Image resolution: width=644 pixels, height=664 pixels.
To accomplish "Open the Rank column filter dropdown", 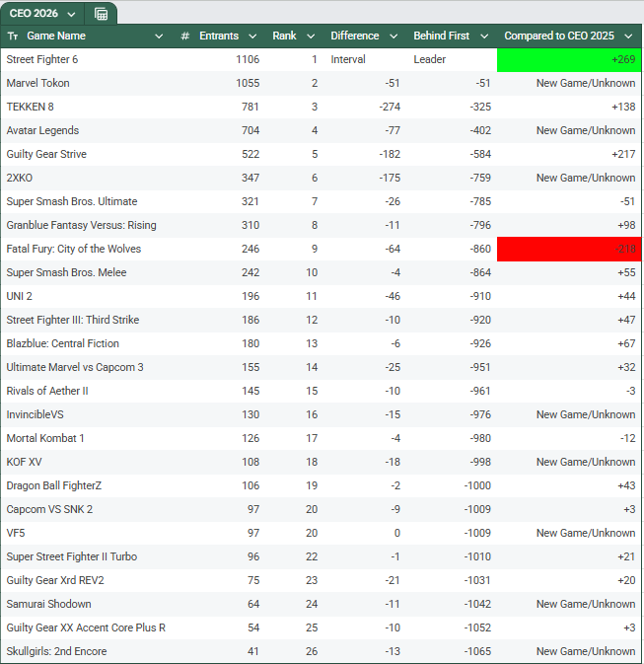I will [311, 37].
